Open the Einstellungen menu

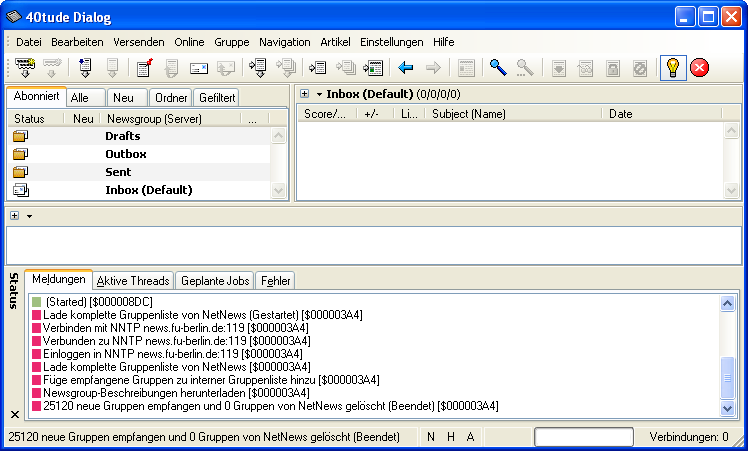click(x=392, y=42)
